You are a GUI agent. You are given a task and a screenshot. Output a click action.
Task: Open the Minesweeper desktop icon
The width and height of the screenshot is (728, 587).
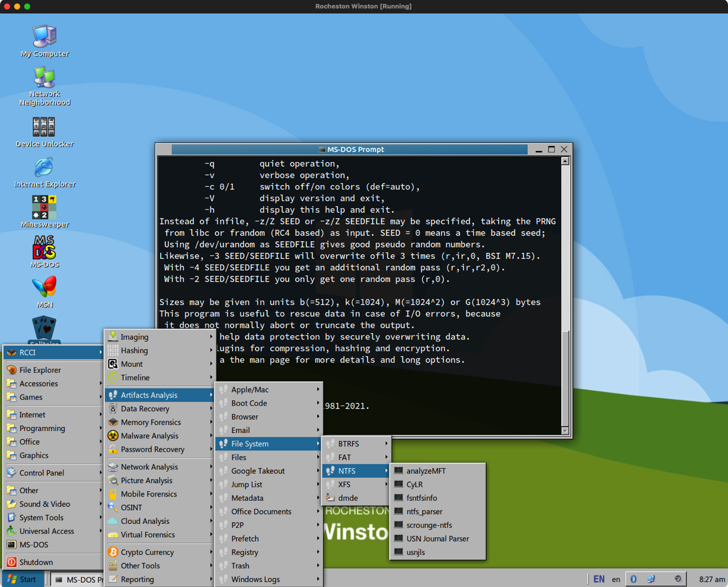(44, 209)
